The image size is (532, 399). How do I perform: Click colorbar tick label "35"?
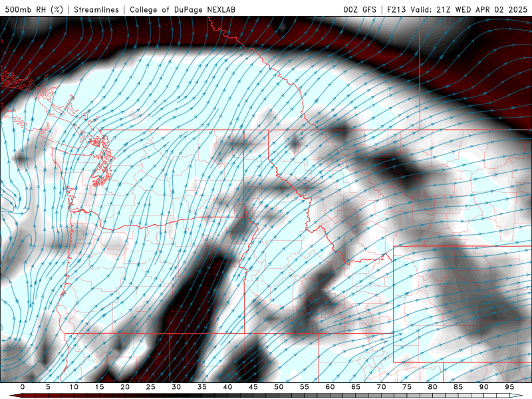point(202,387)
